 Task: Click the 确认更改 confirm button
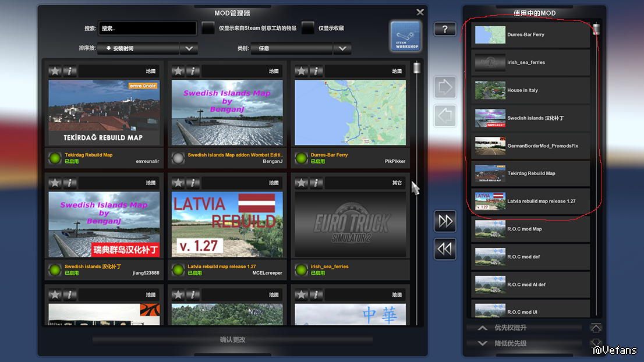[x=232, y=340]
